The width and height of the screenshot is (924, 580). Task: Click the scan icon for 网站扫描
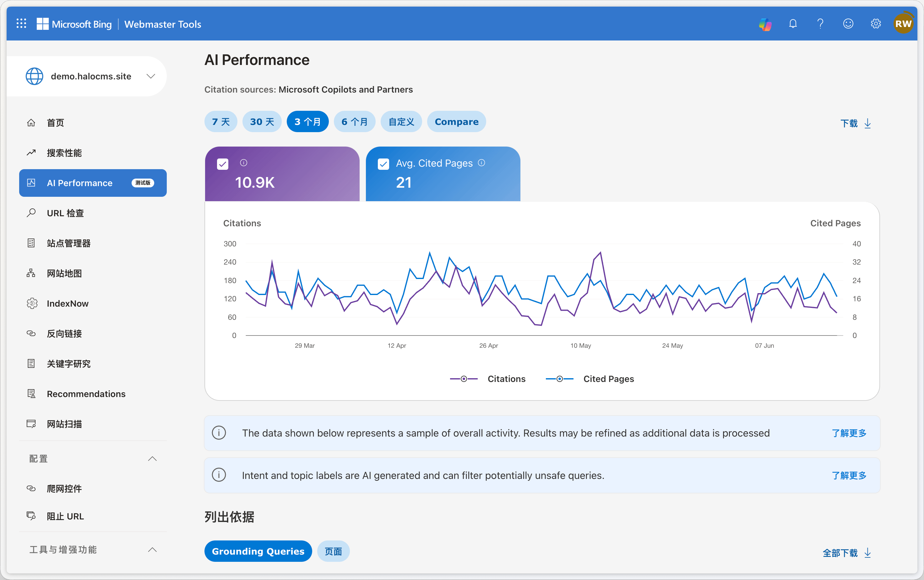tap(31, 424)
